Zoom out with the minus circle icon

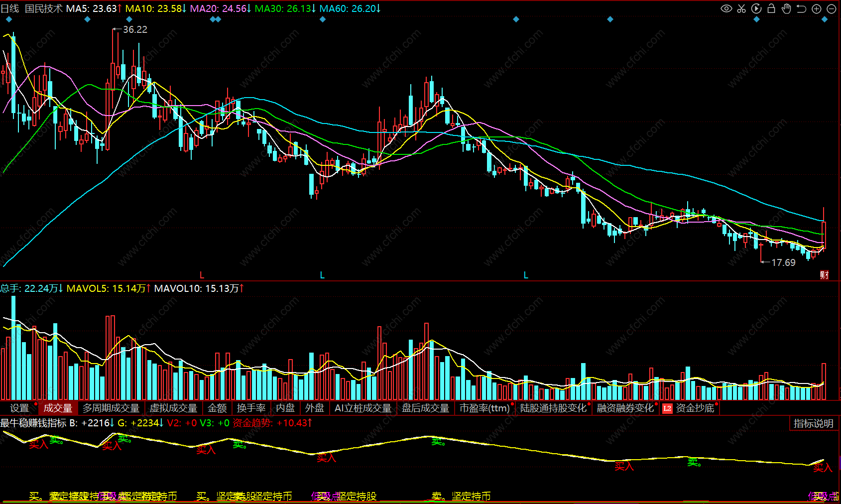pos(832,8)
